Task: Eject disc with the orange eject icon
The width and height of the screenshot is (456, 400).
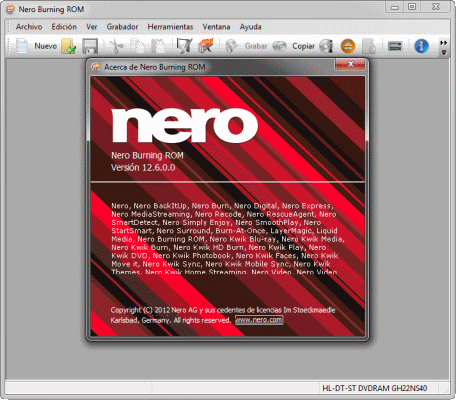Action: pyautogui.click(x=348, y=46)
